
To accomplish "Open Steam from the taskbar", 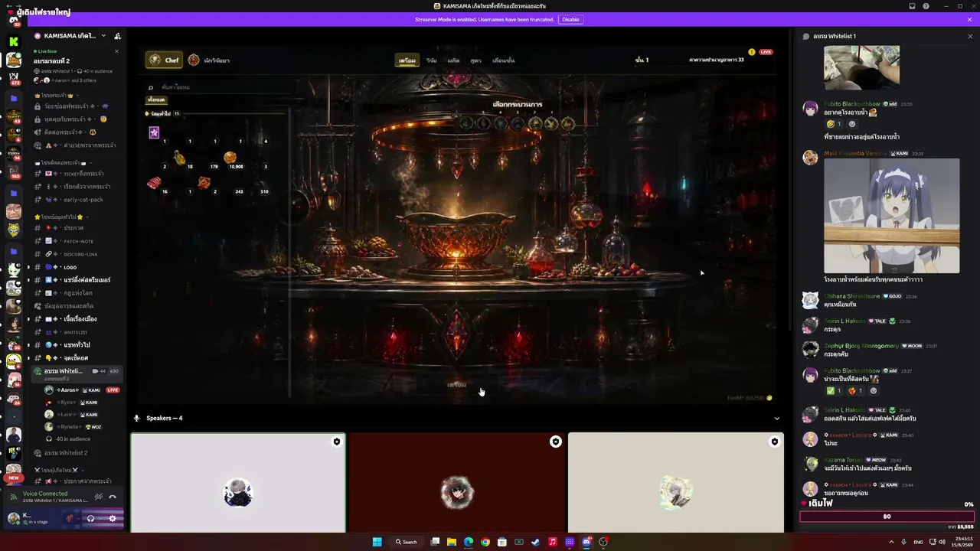I will click(536, 542).
